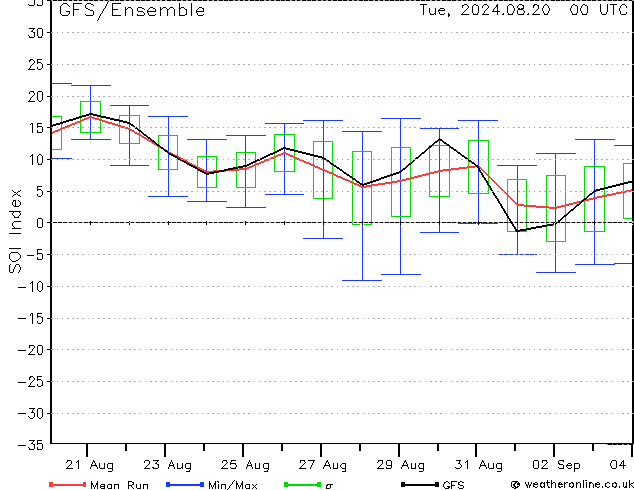Screen dimensions: 634x490
Task: Click the SOI Index axis label
Action: point(15,231)
